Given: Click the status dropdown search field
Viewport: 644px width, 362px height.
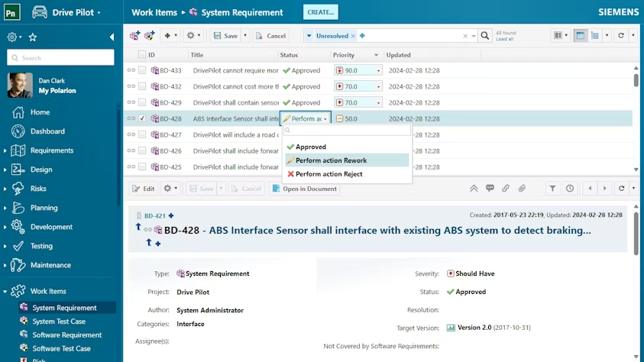Looking at the screenshot, I should pos(347,130).
